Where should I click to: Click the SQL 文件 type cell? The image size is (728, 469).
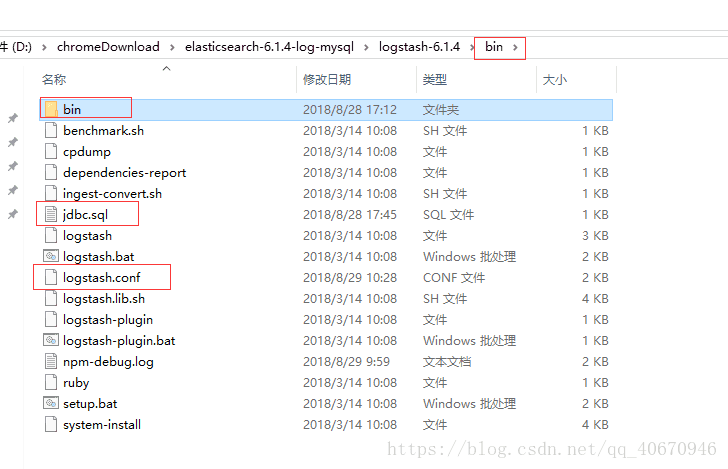click(448, 215)
